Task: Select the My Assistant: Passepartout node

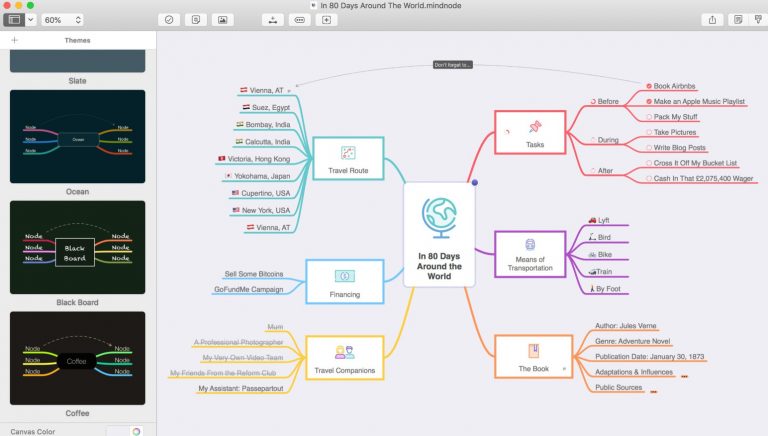Action: (240, 388)
